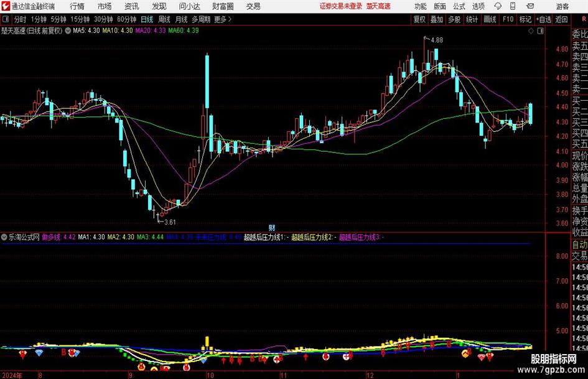588x379 pixels.
Task: Click the MA60: 4.39 indicator value
Action: [x=184, y=30]
